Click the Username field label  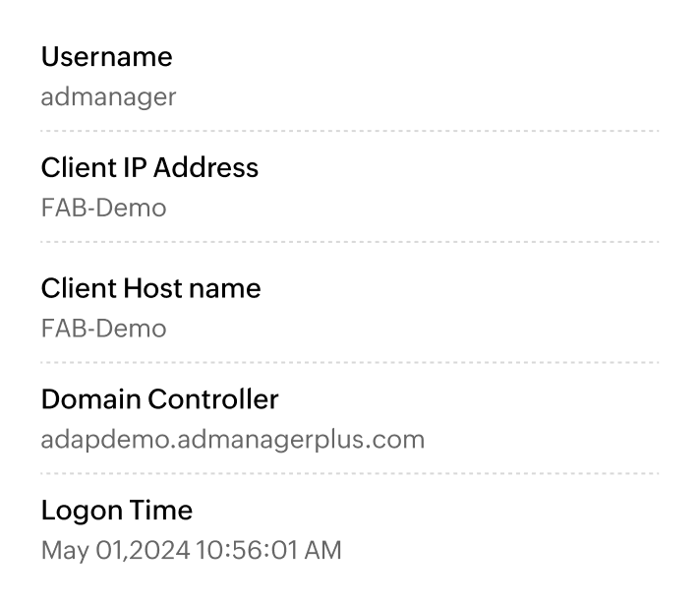(x=106, y=57)
